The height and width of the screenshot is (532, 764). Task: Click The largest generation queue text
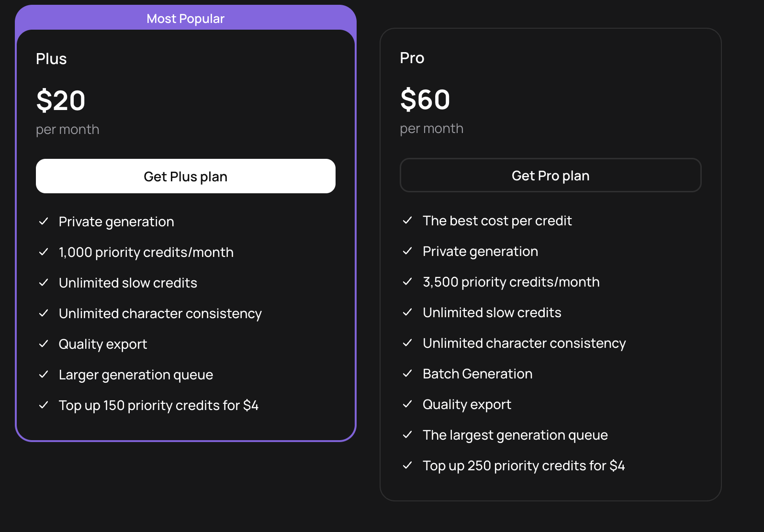click(515, 435)
